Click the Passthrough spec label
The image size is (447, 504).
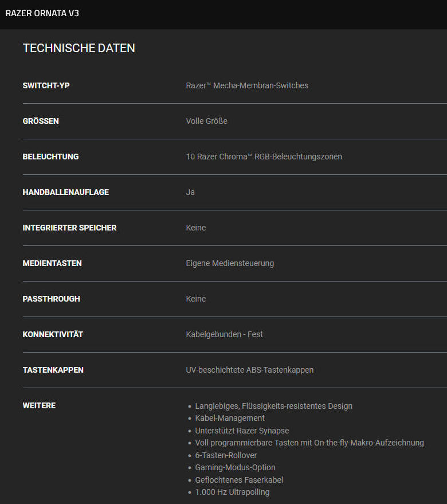click(51, 299)
